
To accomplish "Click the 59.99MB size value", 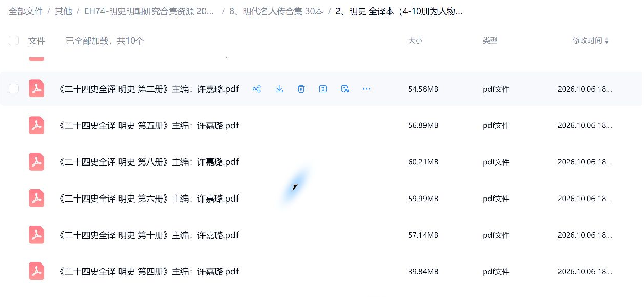I will pos(423,199).
